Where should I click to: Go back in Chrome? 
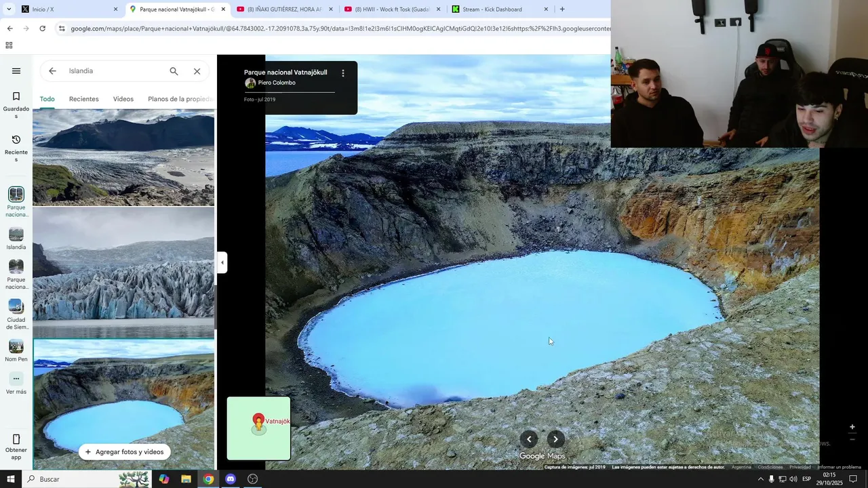[9, 28]
